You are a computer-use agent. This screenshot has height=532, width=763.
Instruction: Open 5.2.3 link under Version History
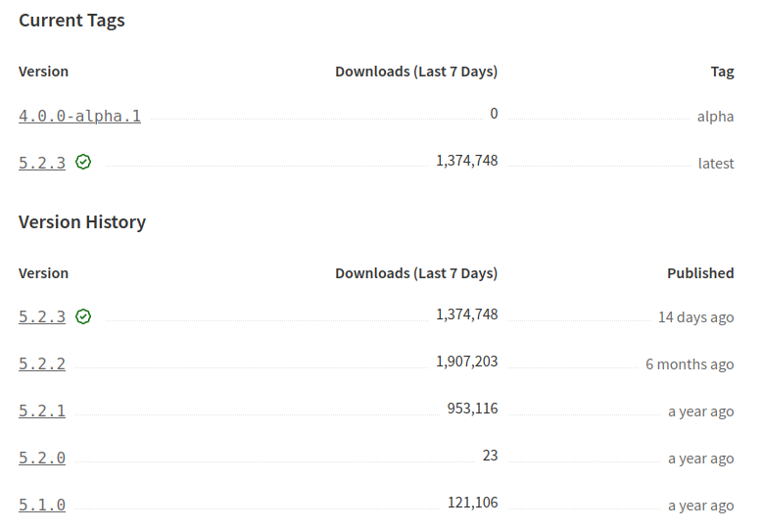coord(42,316)
